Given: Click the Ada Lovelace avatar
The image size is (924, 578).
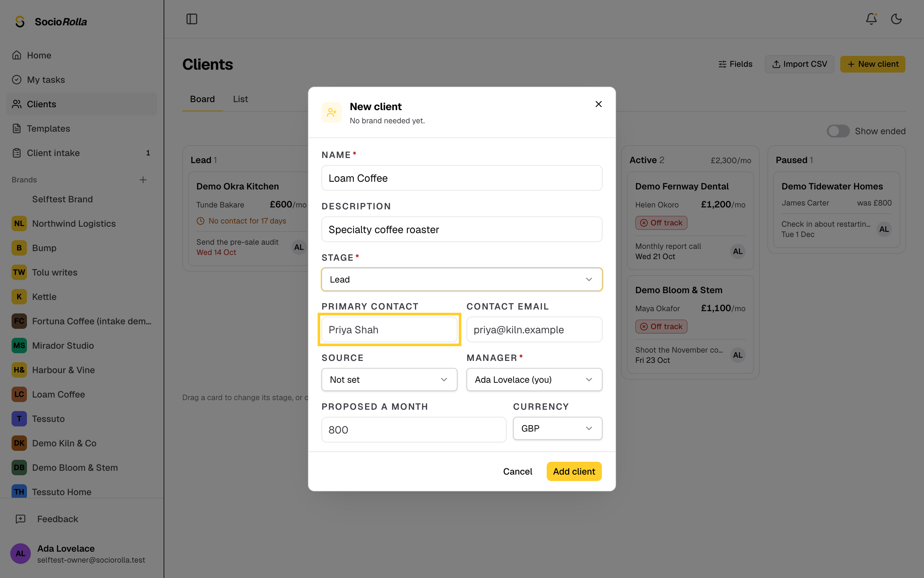Looking at the screenshot, I should click(20, 553).
